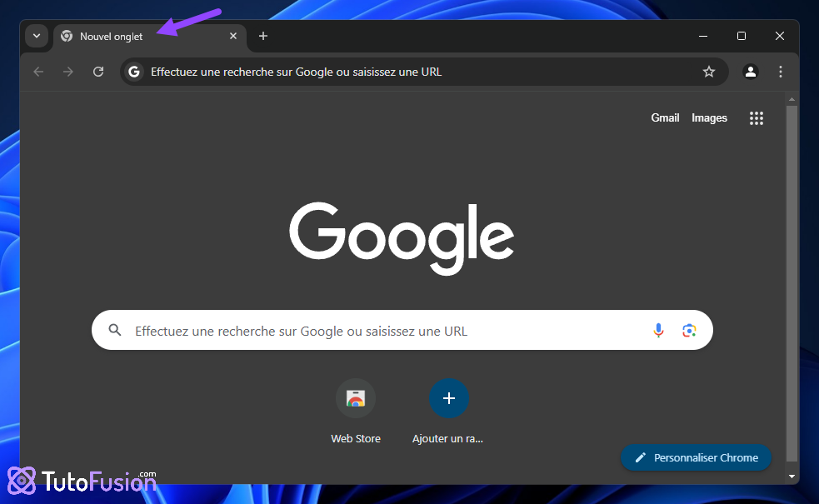Bookmark this tab with star icon
Image resolution: width=819 pixels, height=504 pixels.
click(x=709, y=72)
